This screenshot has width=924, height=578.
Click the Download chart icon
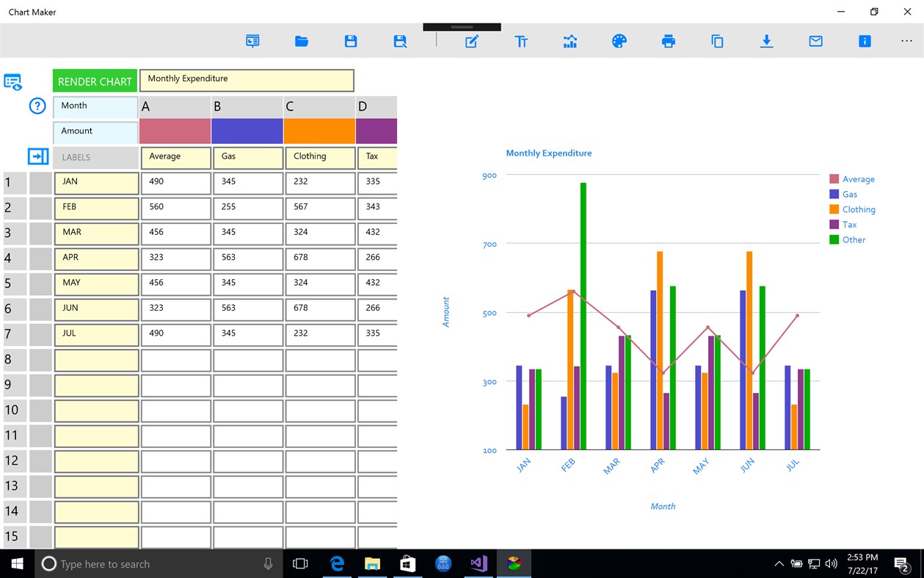click(766, 41)
